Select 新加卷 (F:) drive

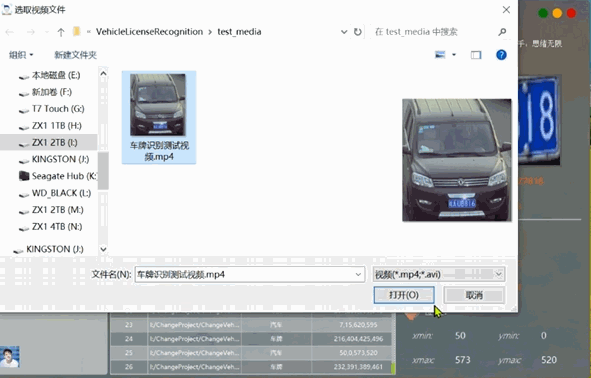coord(52,92)
